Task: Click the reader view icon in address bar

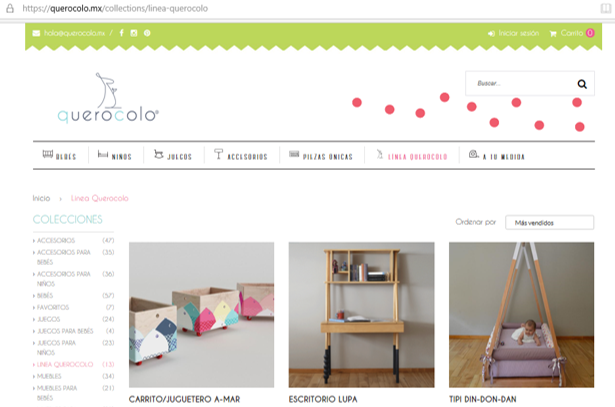Action: (x=606, y=8)
